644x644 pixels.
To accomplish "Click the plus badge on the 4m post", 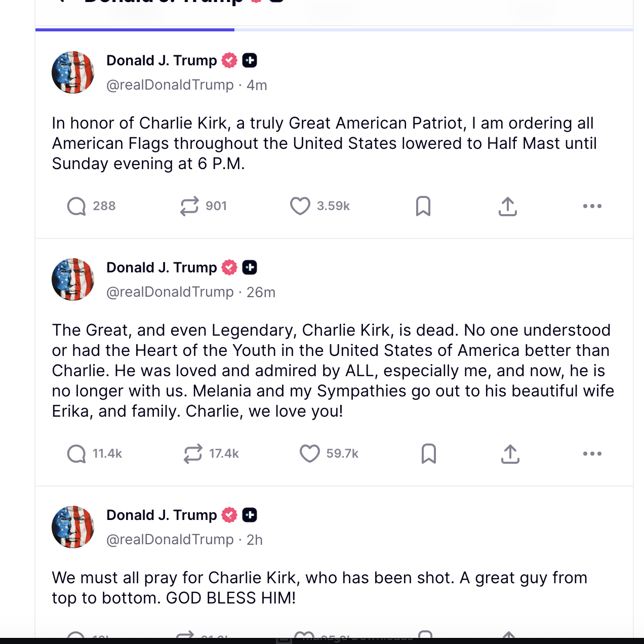I will click(x=250, y=60).
